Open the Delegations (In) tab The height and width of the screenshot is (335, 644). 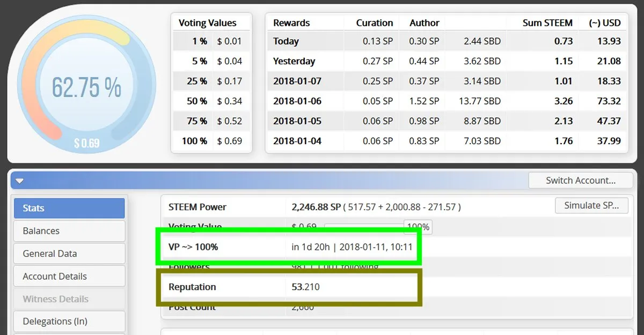[69, 322]
